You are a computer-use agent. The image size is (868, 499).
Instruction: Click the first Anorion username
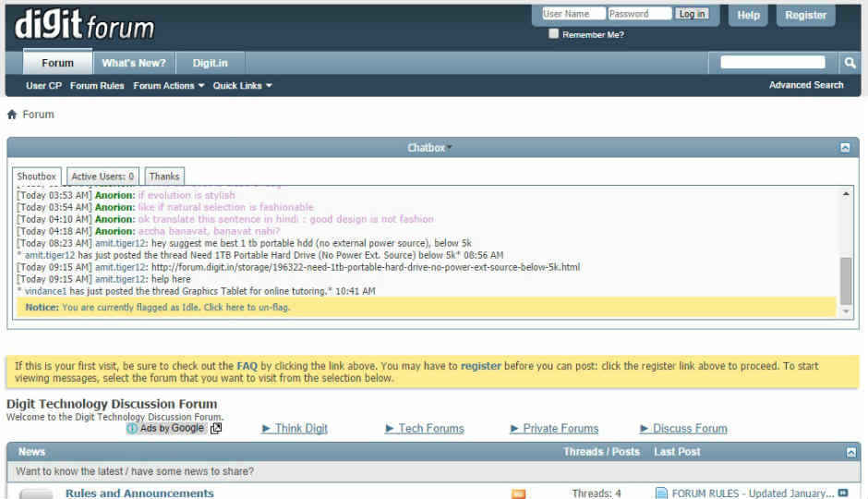115,196
